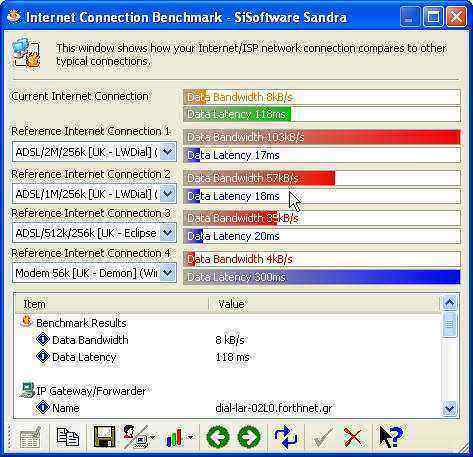The image size is (473, 457).
Task: Click the value 118 ms
Action: coord(232,357)
